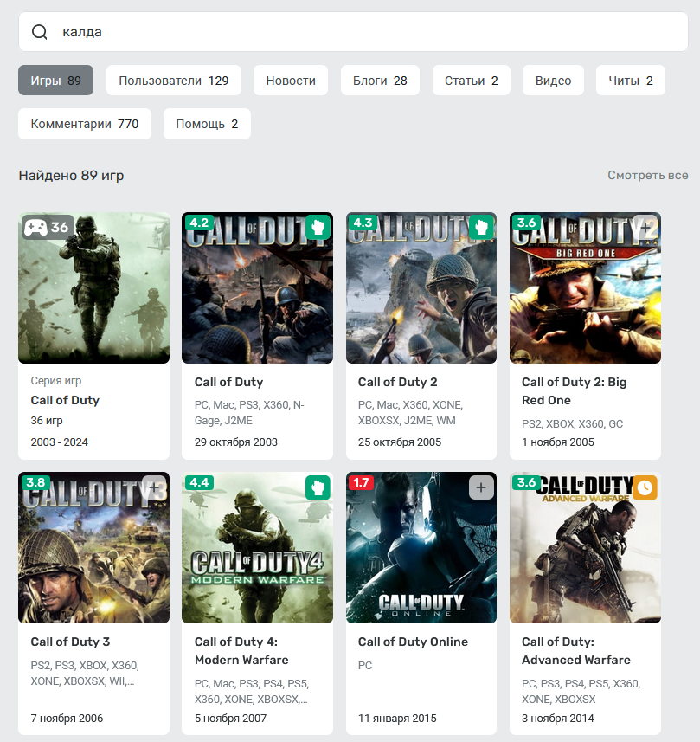
Task: Open the Call of Duty 2 title link
Action: (397, 382)
